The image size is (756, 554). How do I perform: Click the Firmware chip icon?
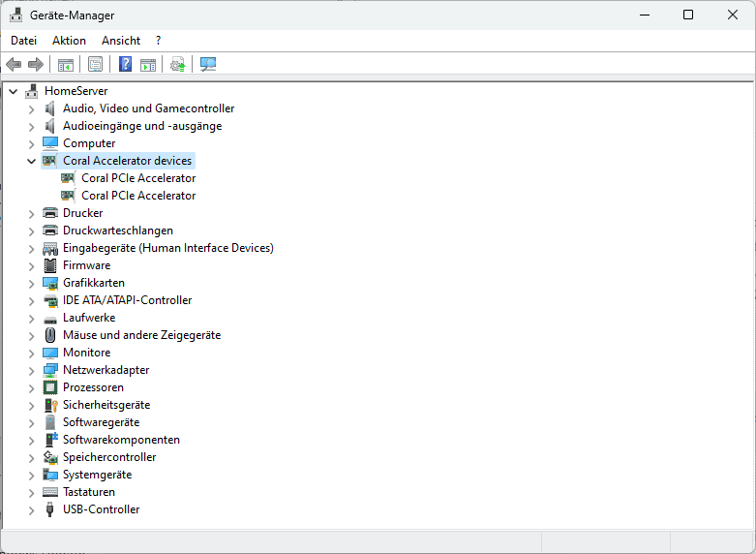click(x=50, y=265)
